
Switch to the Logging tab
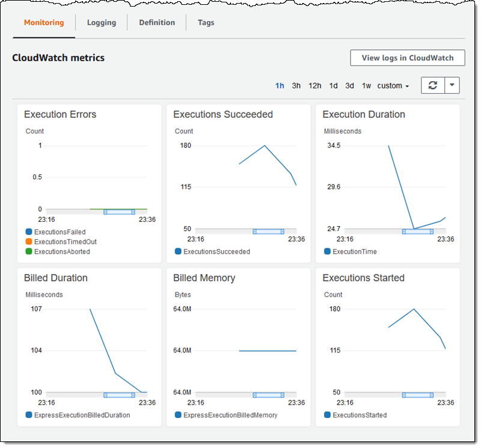[102, 23]
